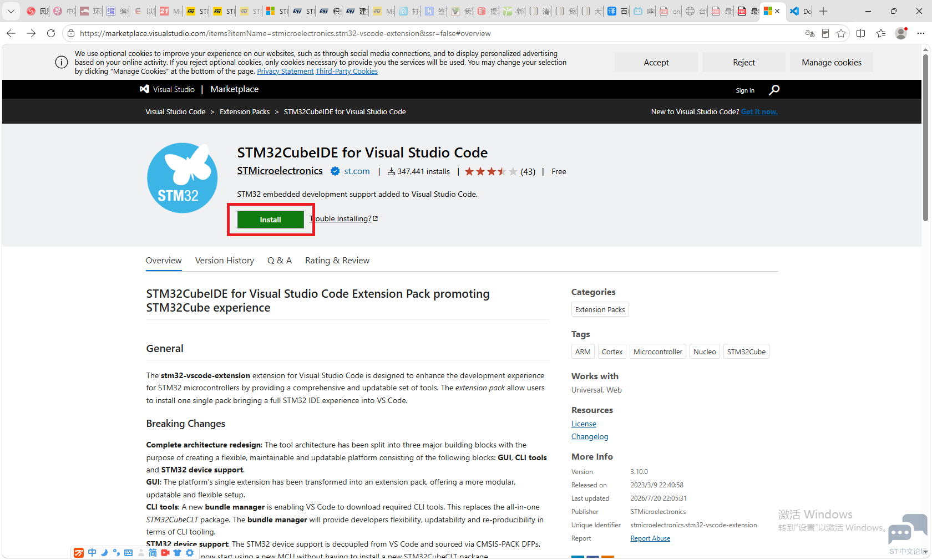932x560 pixels.
Task: Switch to the Version History tab
Action: click(x=225, y=261)
